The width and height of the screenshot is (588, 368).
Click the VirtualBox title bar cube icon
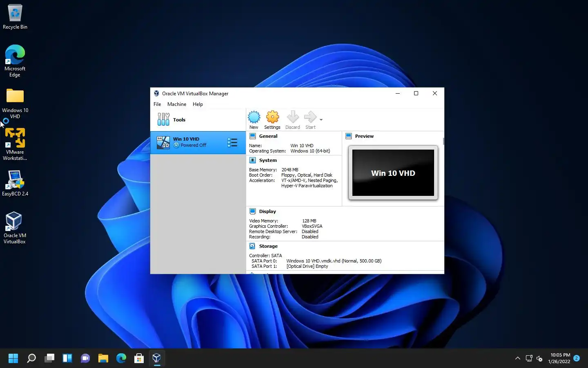pos(156,94)
